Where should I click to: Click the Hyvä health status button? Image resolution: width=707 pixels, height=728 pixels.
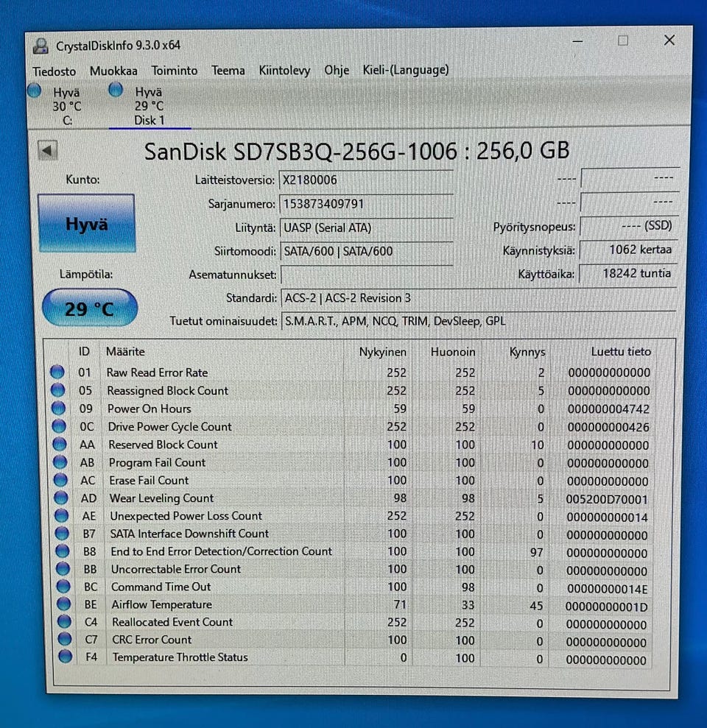pyautogui.click(x=87, y=224)
